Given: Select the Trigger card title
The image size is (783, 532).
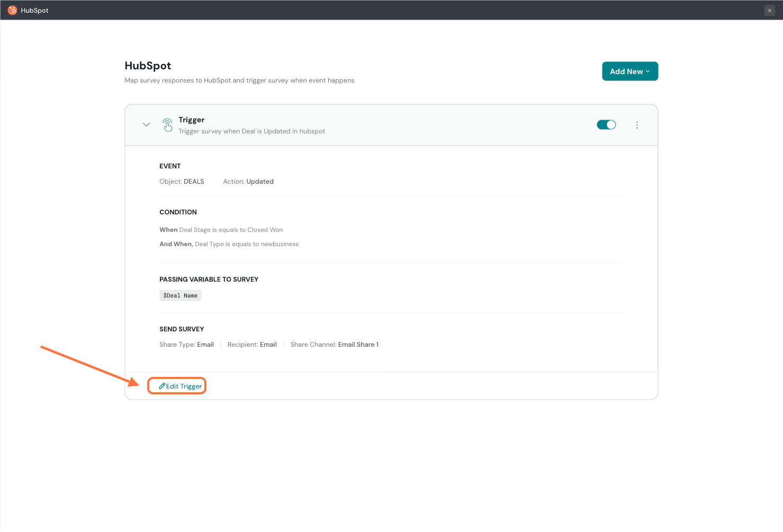Looking at the screenshot, I should pos(191,120).
